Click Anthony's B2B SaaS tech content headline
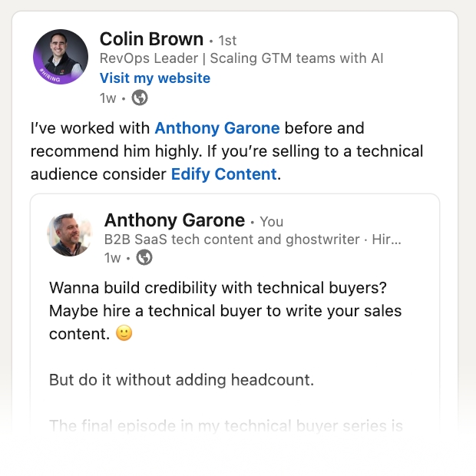 tap(253, 240)
